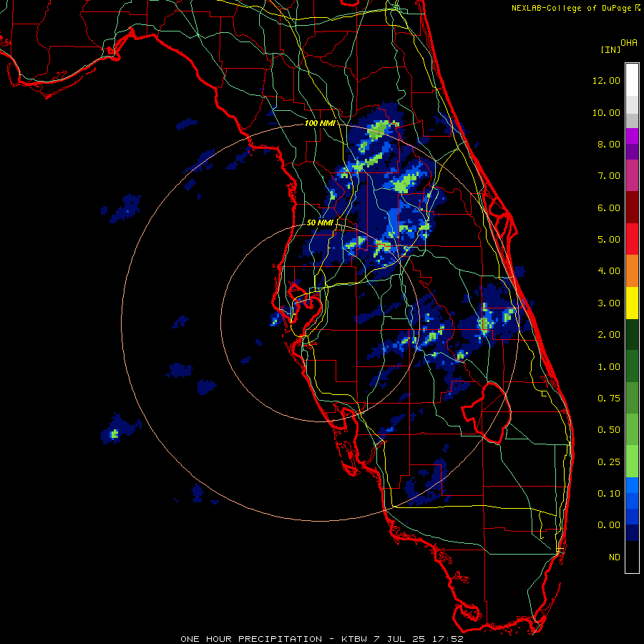
Task: Click the 6.00 legend value
Action: click(x=609, y=208)
